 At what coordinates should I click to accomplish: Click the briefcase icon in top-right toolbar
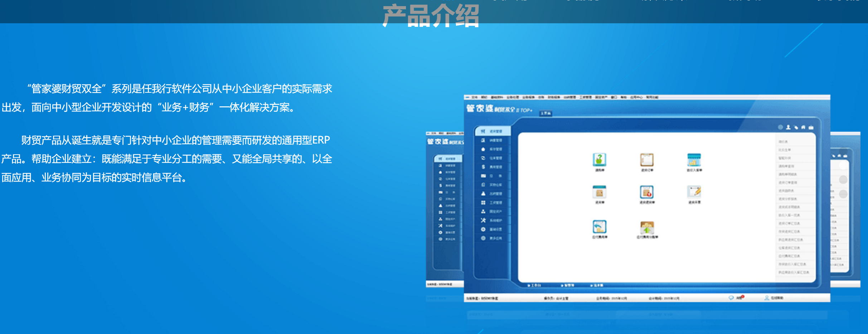point(811,127)
